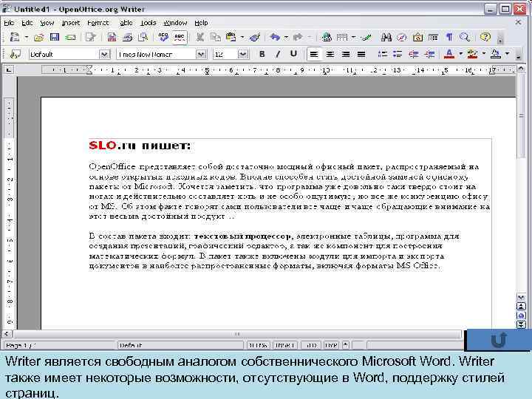The image size is (532, 399).
Task: Open the Times New Roman font dropdown
Action: (x=201, y=54)
